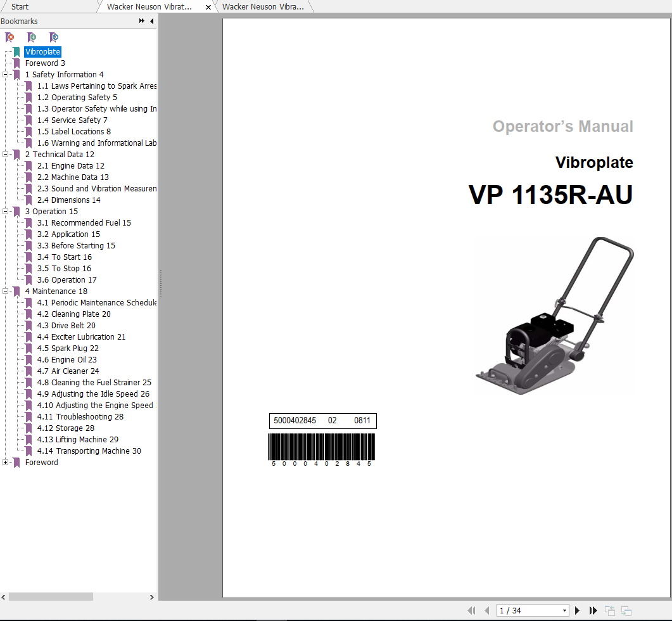This screenshot has width=672, height=621.
Task: Open bookmark 2.2 Machine Data 13
Action: (73, 177)
